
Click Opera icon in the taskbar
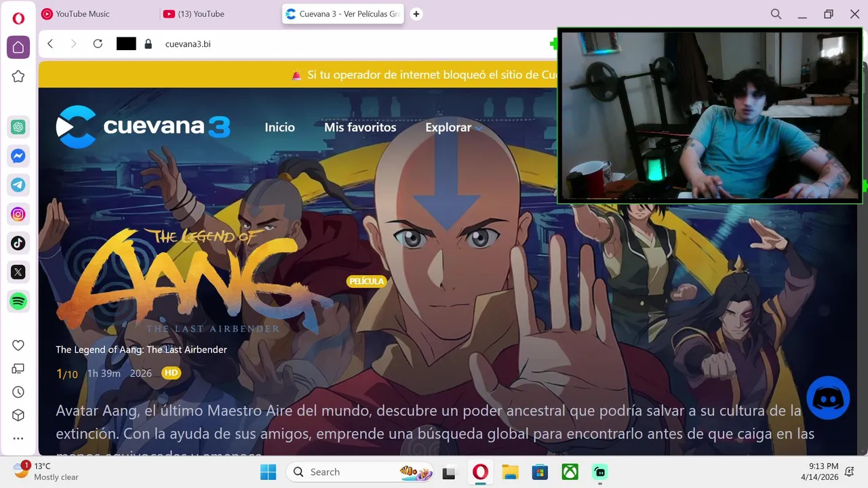480,472
